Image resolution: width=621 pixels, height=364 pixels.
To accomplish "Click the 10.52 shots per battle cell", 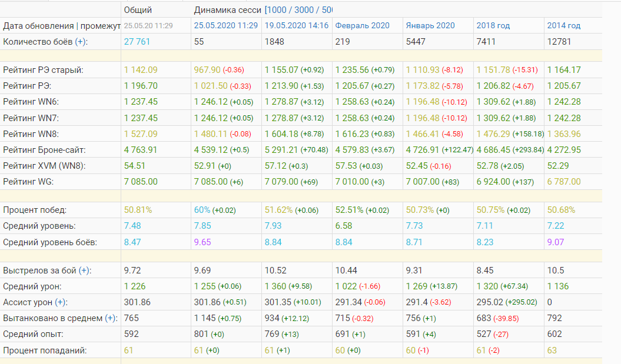I will 275,271.
